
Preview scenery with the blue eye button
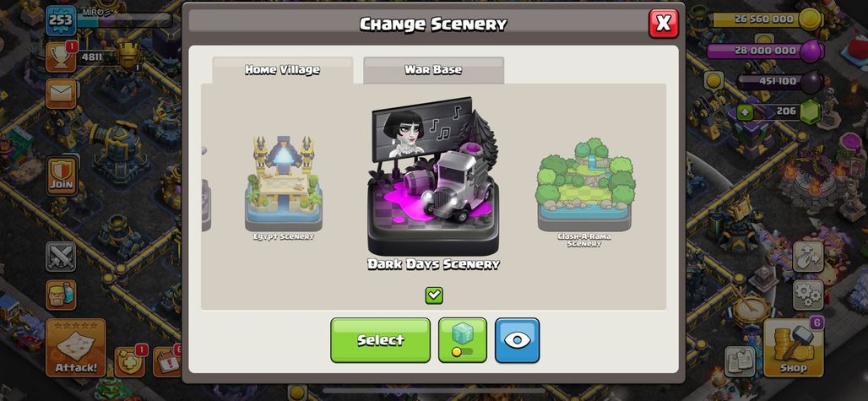(517, 340)
